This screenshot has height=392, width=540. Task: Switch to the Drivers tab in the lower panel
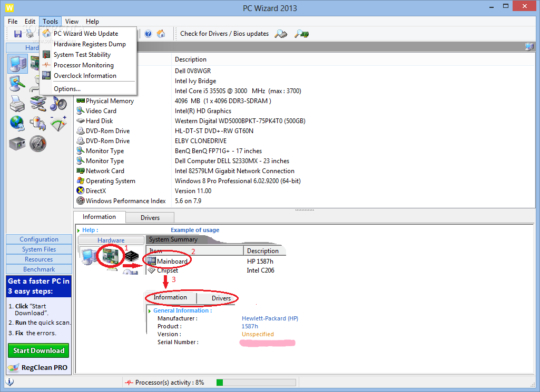click(x=150, y=218)
